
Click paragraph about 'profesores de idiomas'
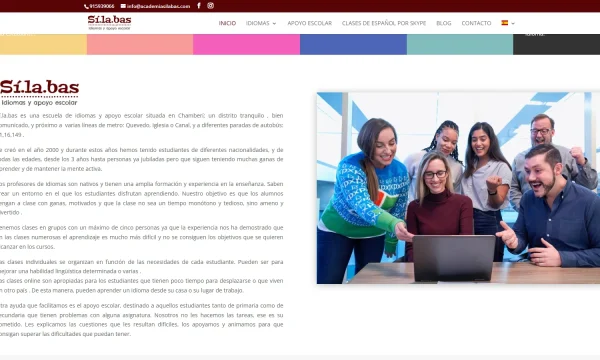[x=142, y=198]
